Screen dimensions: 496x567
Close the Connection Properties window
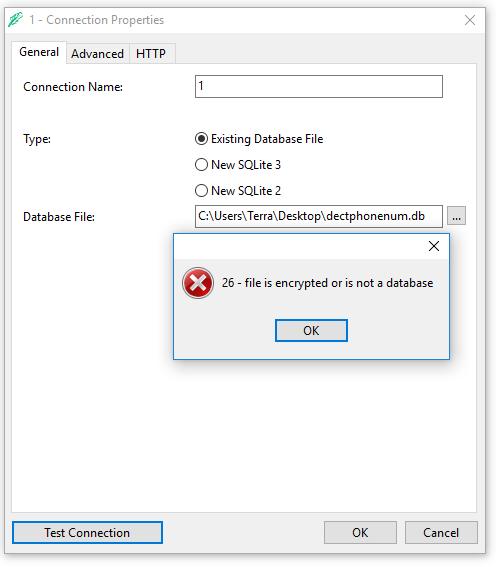coord(470,20)
